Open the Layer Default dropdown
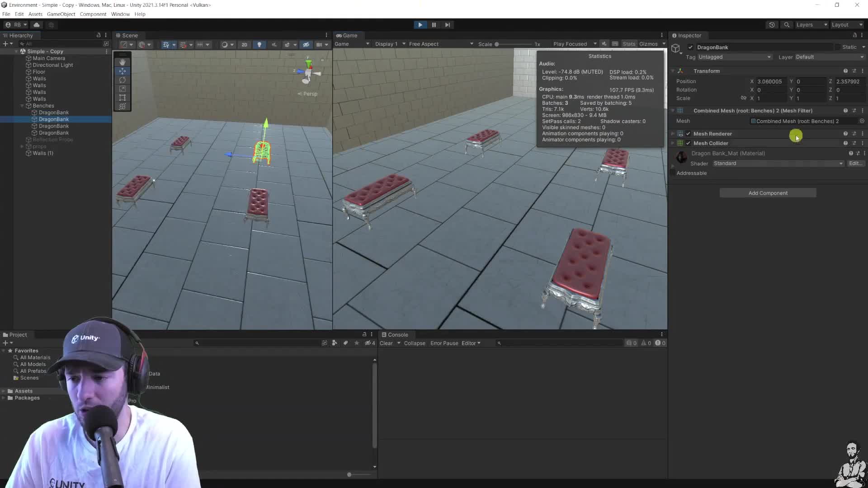This screenshot has width=868, height=488. tap(828, 57)
